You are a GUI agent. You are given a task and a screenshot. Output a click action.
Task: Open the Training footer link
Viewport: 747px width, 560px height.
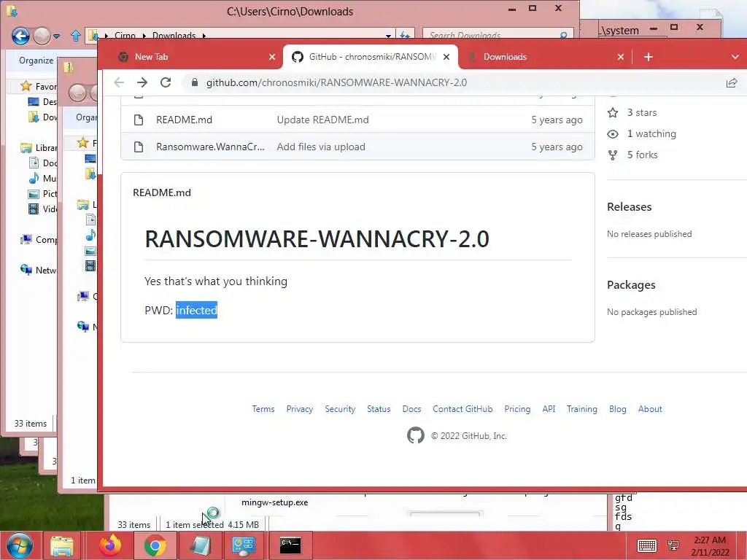(581, 409)
